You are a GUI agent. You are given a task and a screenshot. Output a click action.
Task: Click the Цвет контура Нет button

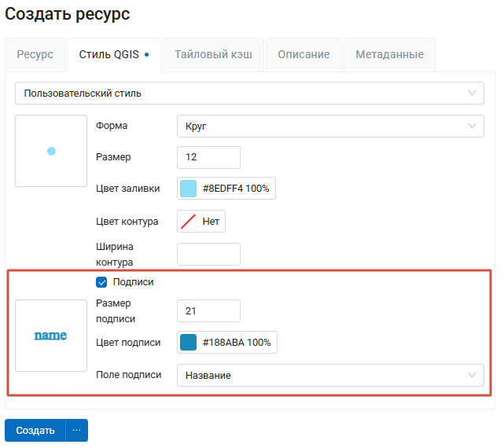click(201, 222)
